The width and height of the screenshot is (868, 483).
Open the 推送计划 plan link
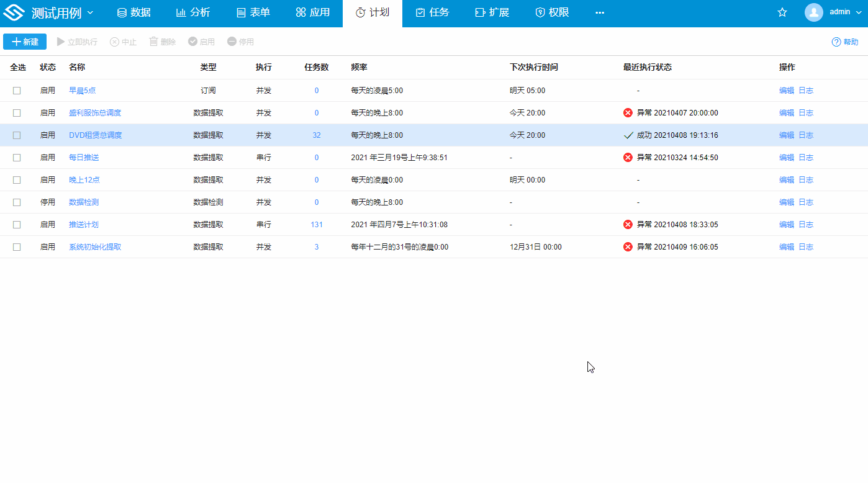pos(84,225)
